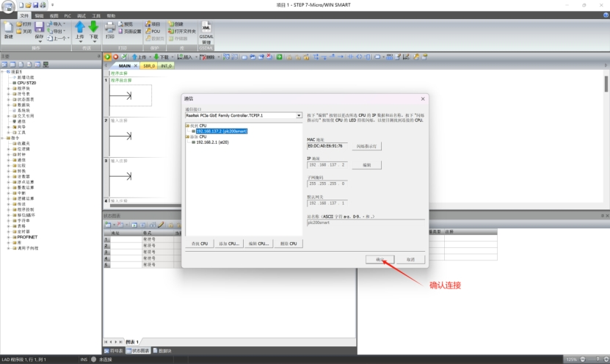Expand the 位逻辑 instruction folder
Image resolution: width=610 pixels, height=364 pixels.
8,148
